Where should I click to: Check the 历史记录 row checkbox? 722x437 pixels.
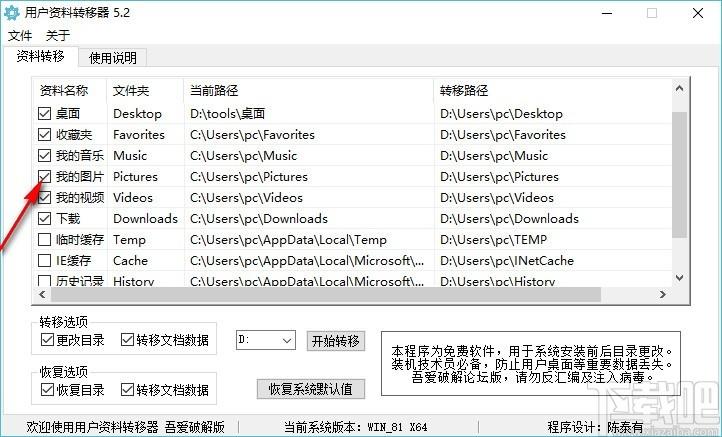(44, 280)
